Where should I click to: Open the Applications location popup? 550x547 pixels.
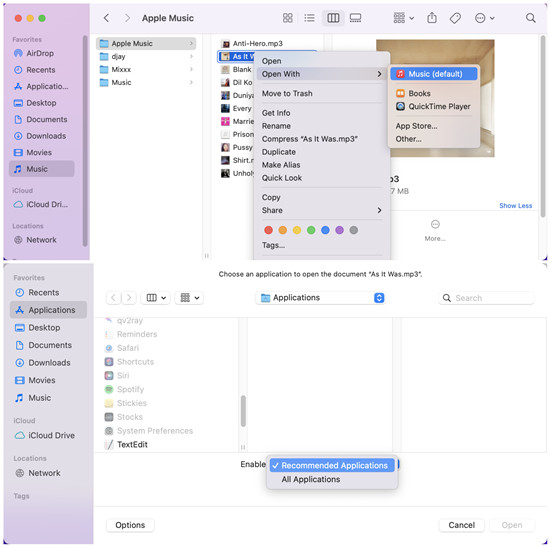321,298
